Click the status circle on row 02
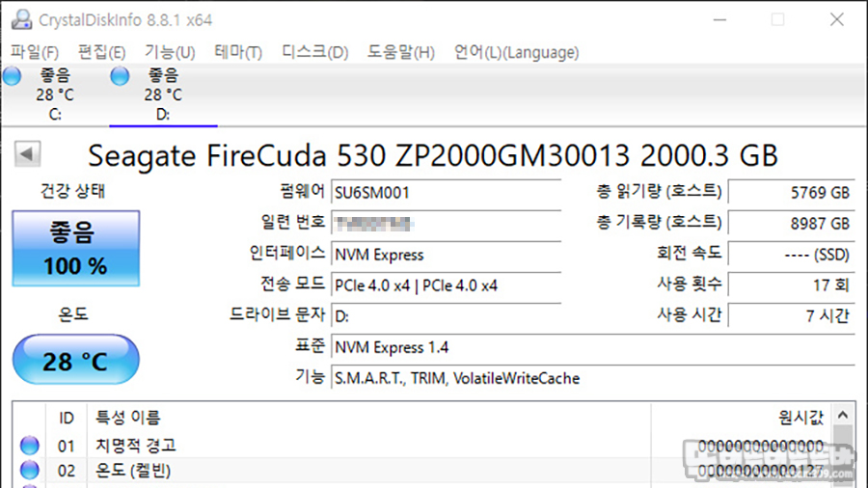The height and width of the screenshot is (488, 868). pyautogui.click(x=29, y=471)
